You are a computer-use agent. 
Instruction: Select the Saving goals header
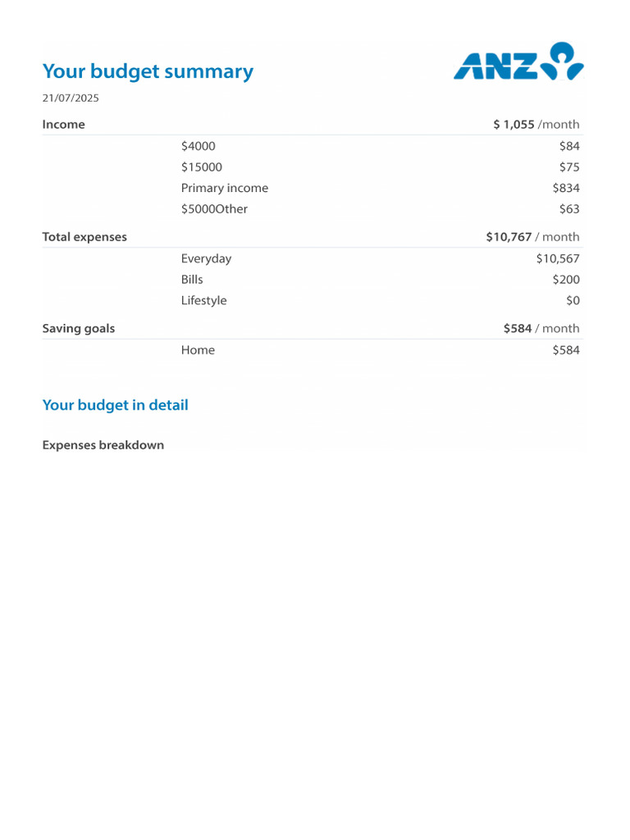point(79,328)
